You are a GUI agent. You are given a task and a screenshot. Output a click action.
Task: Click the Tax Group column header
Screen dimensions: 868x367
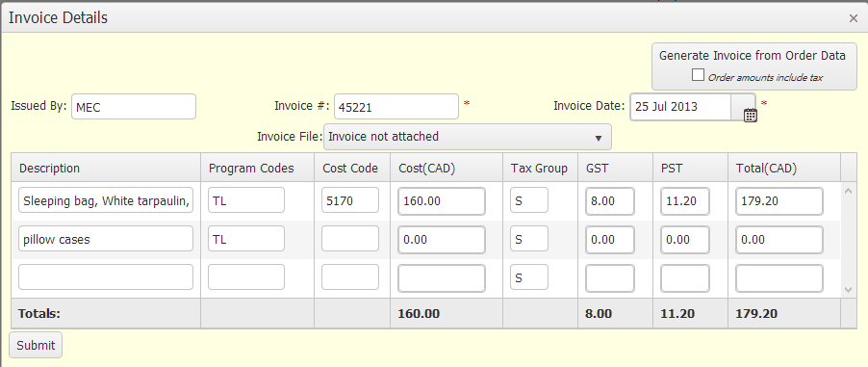pyautogui.click(x=540, y=168)
